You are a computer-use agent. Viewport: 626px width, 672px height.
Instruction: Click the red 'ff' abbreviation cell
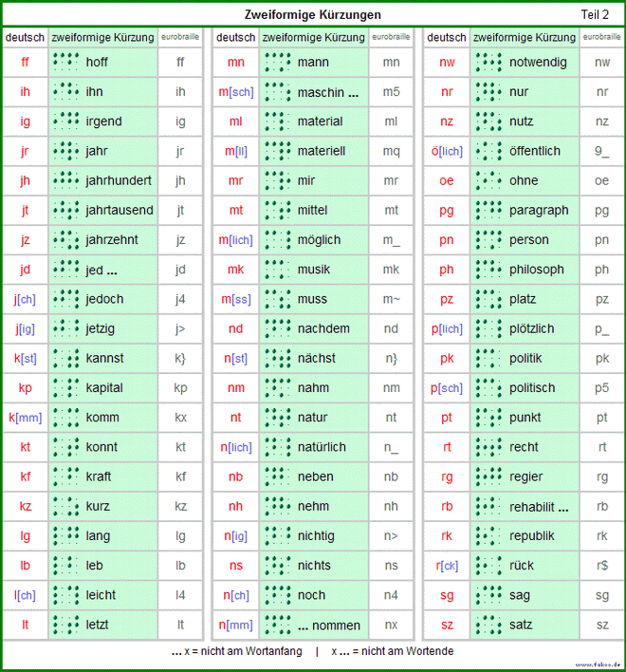25,62
